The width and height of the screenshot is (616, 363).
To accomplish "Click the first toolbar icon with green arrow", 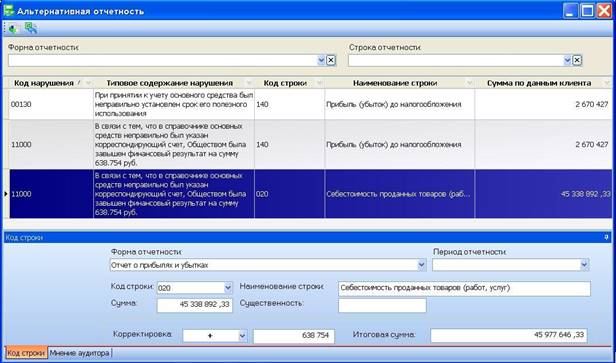I will pyautogui.click(x=14, y=28).
